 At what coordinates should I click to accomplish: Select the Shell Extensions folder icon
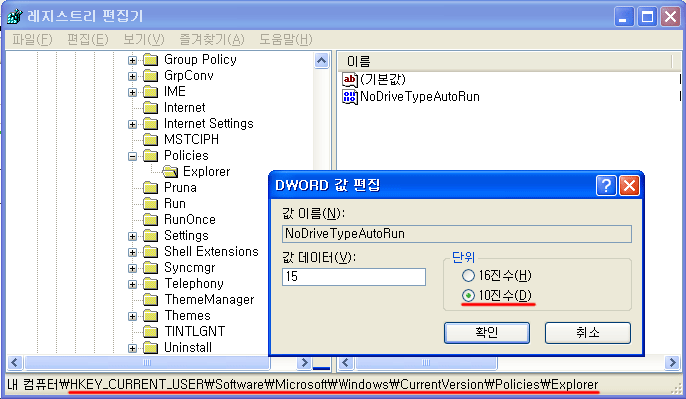click(x=150, y=252)
